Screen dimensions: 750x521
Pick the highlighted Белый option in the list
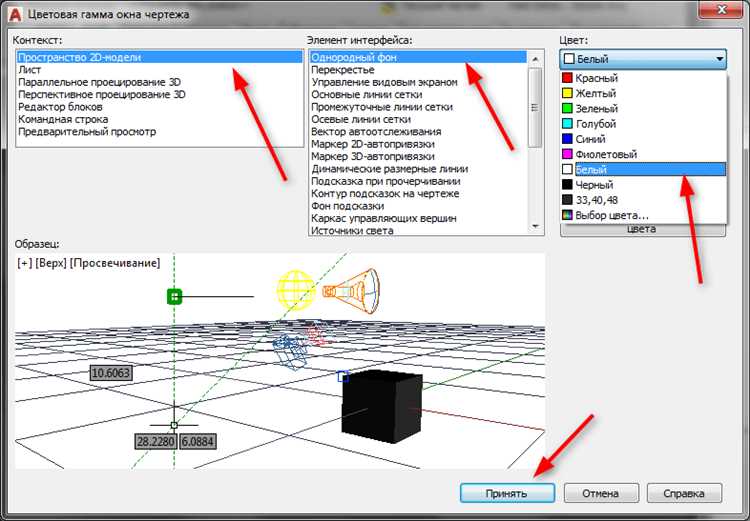tap(643, 169)
